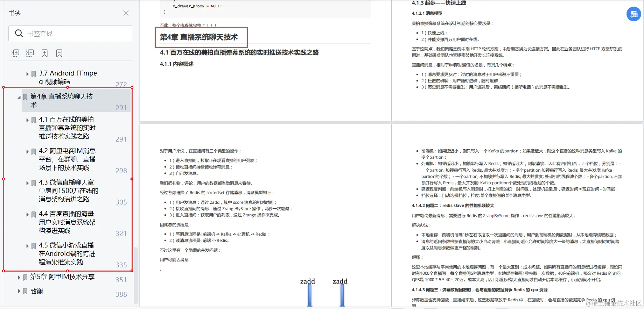This screenshot has height=309, width=644.
Task: Open bookmark 4.3 微信直播聊天室
Action: (x=69, y=191)
